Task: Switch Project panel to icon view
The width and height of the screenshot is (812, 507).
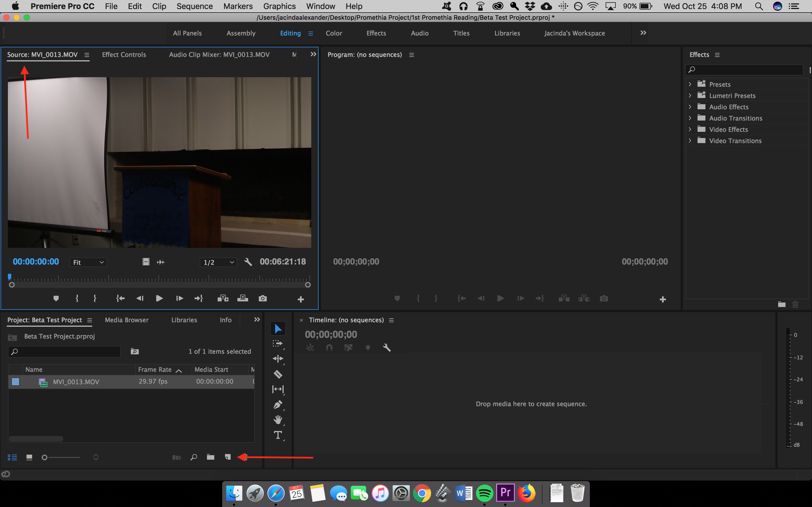Action: pyautogui.click(x=29, y=457)
